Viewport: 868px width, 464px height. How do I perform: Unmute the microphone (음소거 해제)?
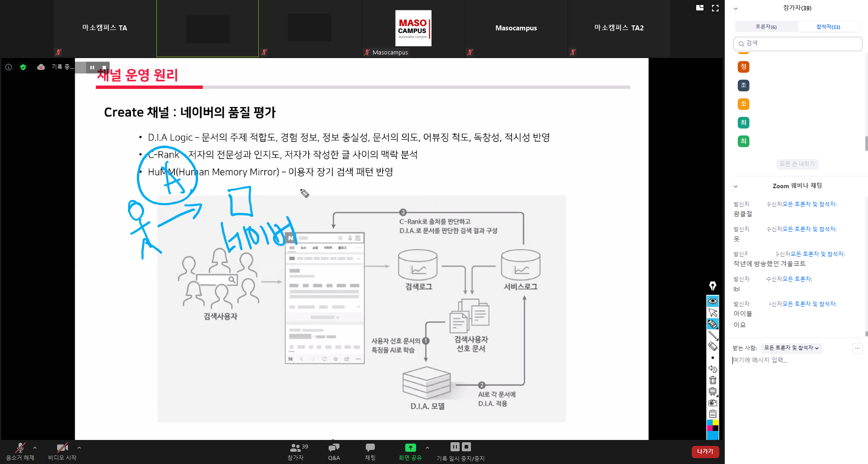[20, 451]
